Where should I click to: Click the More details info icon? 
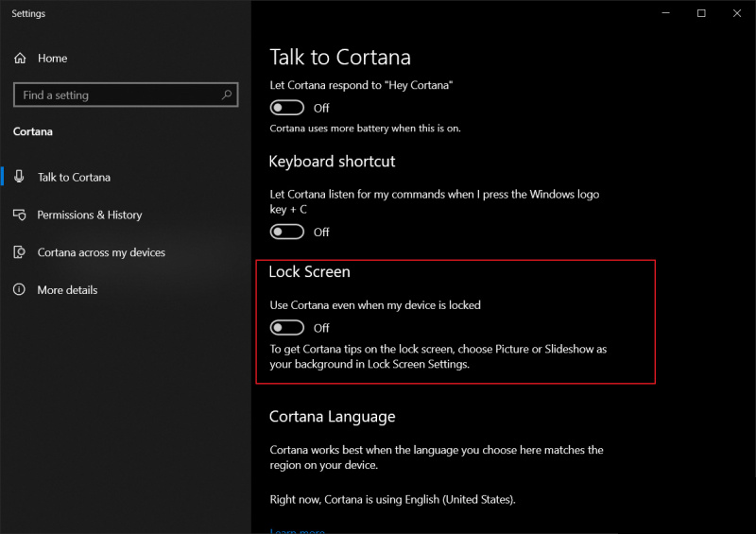[20, 290]
